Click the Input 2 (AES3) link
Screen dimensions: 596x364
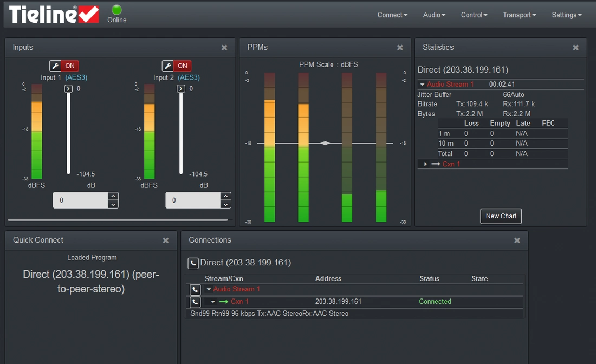(x=189, y=77)
